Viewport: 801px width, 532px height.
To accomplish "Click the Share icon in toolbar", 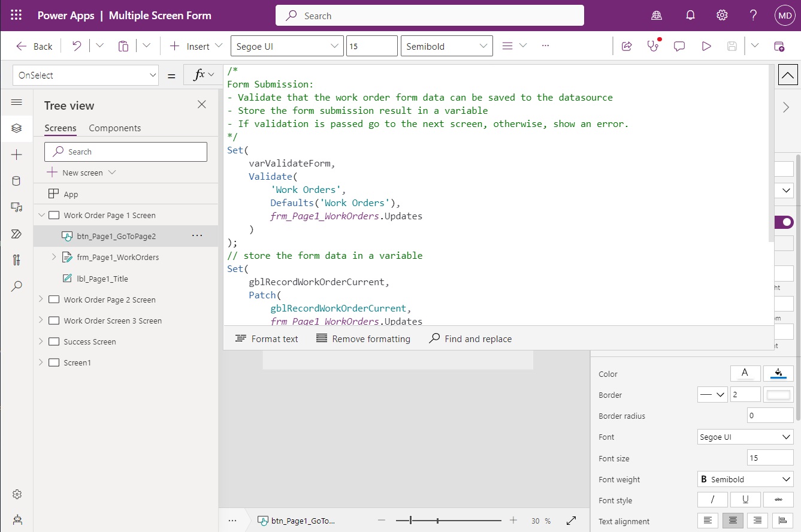I will (627, 46).
